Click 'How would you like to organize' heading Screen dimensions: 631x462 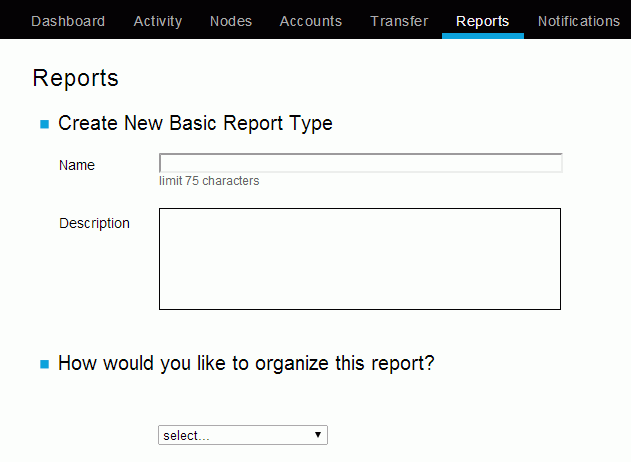click(x=246, y=363)
